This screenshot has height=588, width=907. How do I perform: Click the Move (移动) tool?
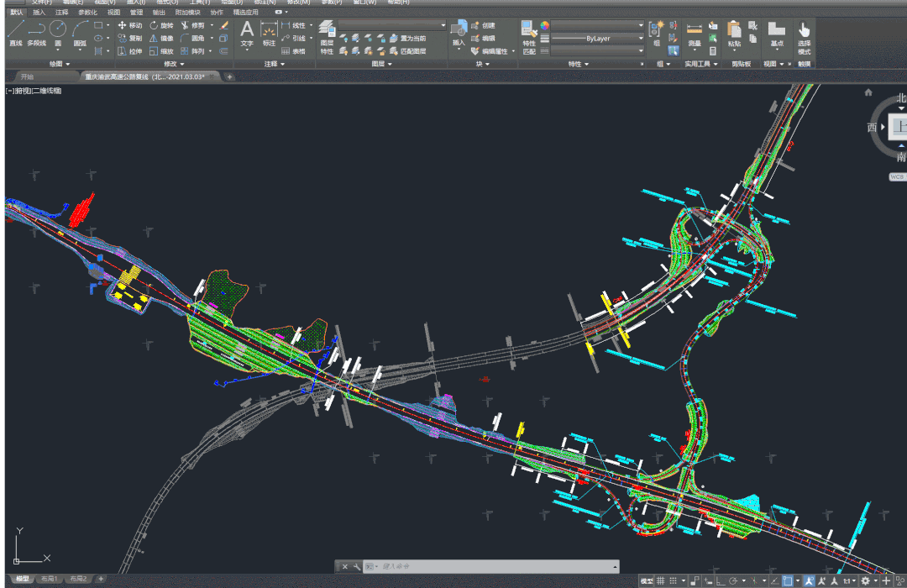[x=129, y=25]
